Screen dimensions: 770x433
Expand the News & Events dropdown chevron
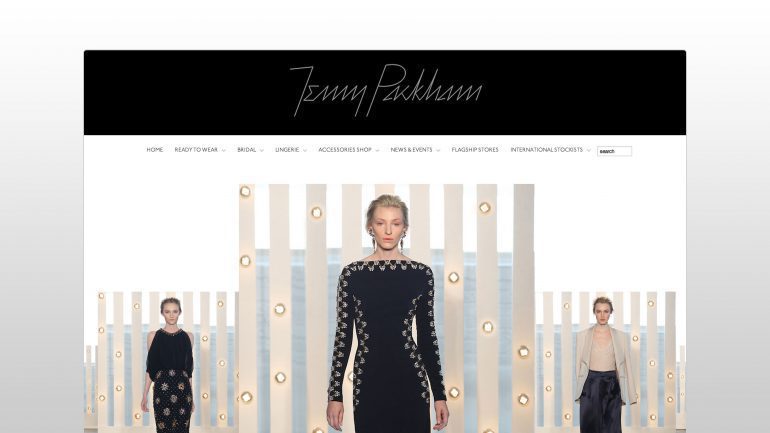point(438,150)
